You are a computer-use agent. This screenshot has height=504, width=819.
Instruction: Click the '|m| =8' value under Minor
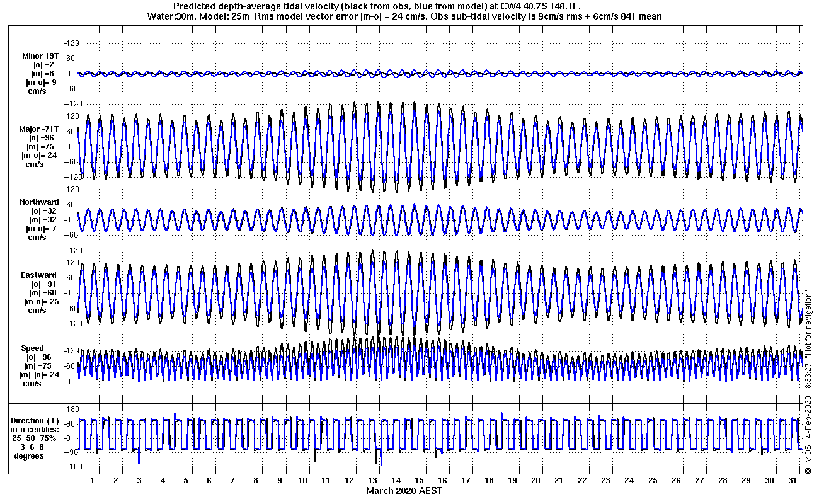pyautogui.click(x=43, y=74)
